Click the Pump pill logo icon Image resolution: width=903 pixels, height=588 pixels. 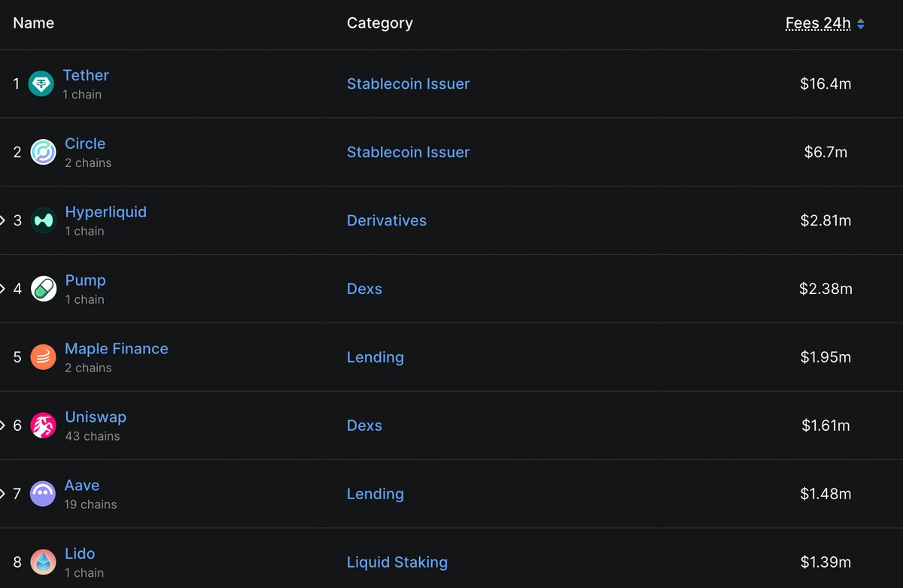[x=43, y=289]
